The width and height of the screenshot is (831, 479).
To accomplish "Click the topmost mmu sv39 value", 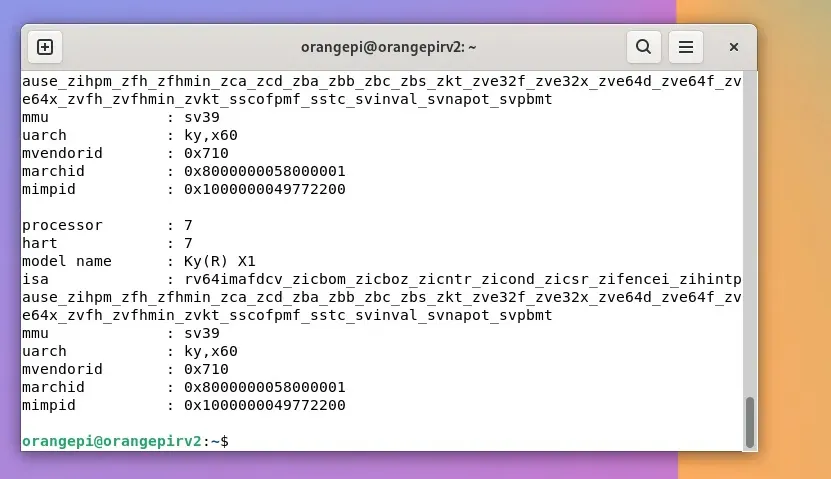I will click(201, 117).
